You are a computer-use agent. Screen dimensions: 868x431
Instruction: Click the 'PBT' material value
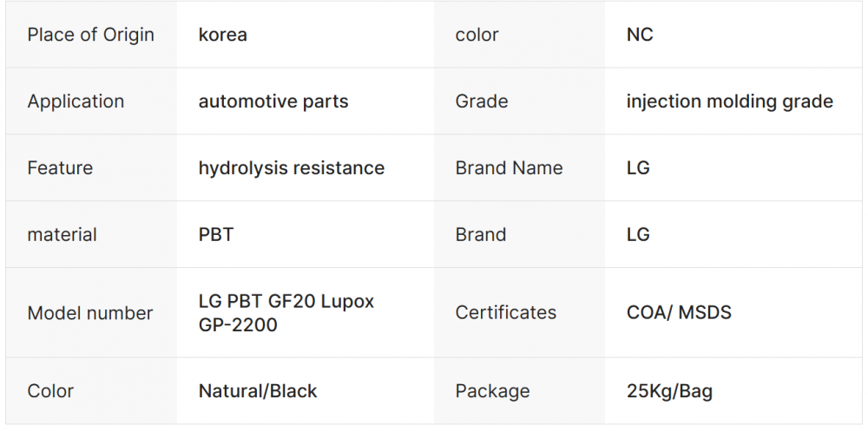click(216, 235)
